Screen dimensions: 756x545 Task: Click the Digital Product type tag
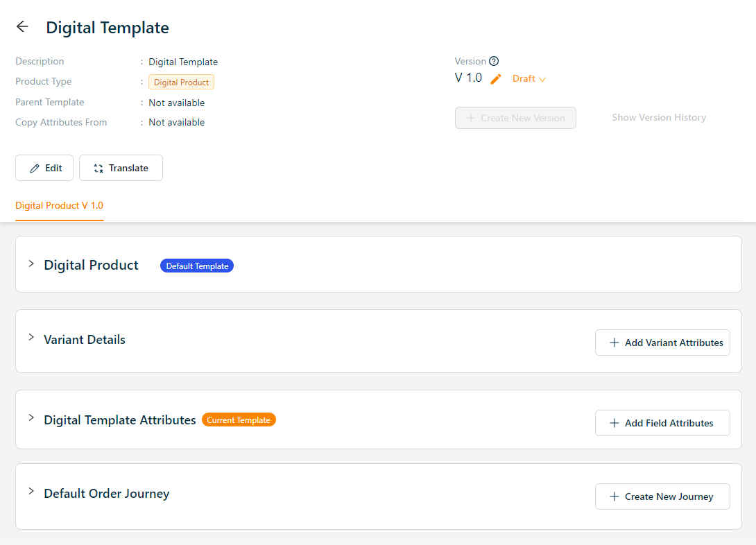(181, 83)
